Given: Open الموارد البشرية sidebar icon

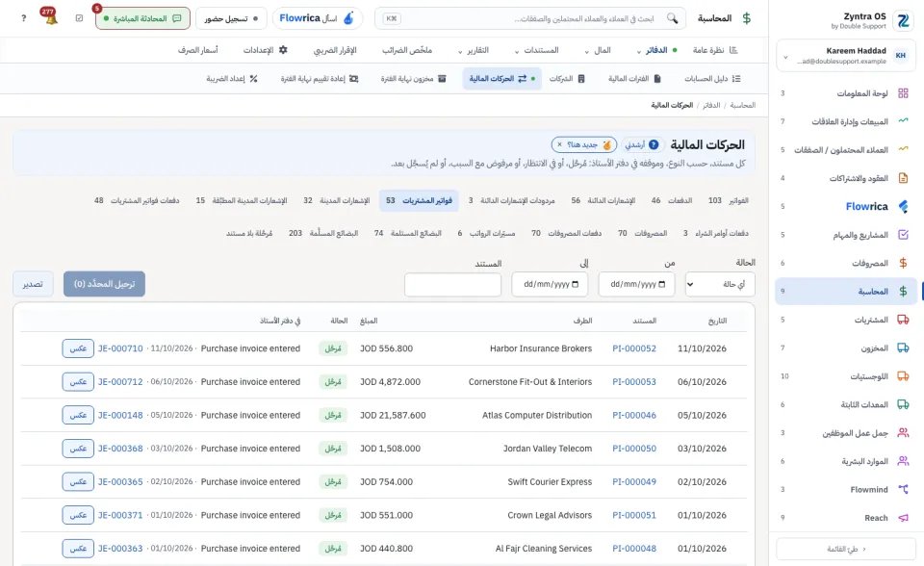Looking at the screenshot, I should [x=903, y=461].
